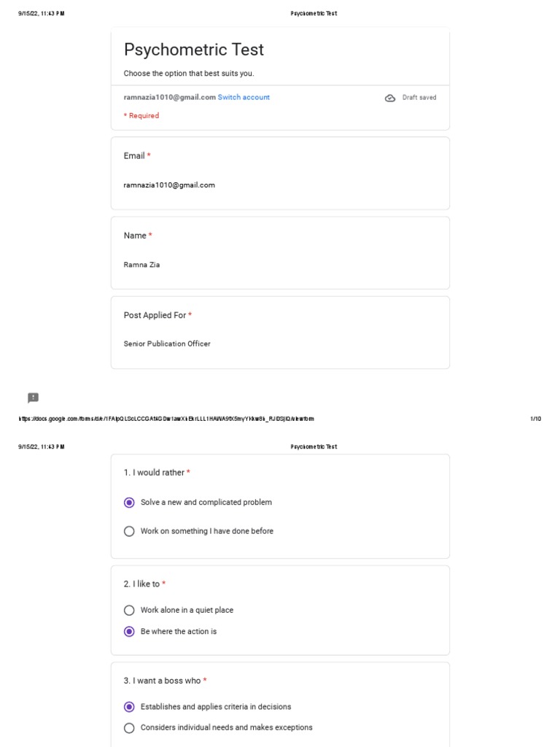Click the Post Applied For field
The height and width of the screenshot is (747, 560).
(167, 344)
